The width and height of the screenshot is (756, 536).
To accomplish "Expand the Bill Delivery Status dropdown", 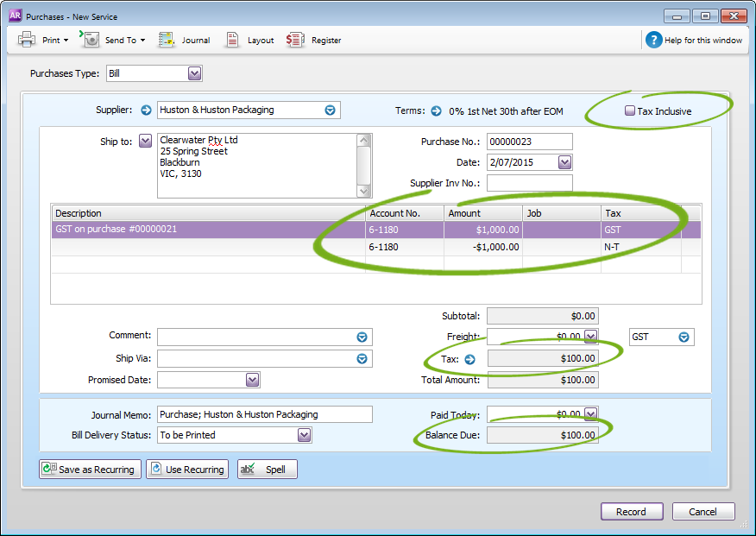I will (x=304, y=435).
